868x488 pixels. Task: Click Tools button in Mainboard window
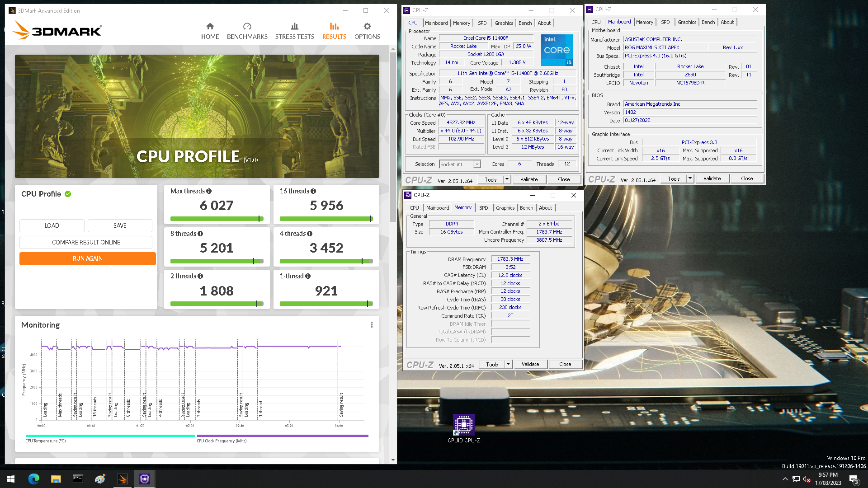674,178
